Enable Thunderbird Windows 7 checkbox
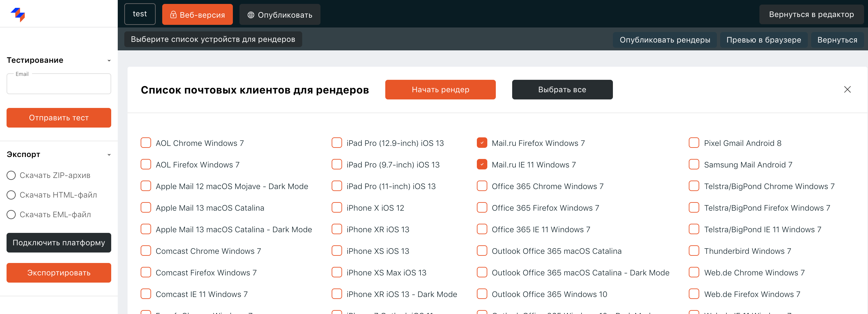 694,251
